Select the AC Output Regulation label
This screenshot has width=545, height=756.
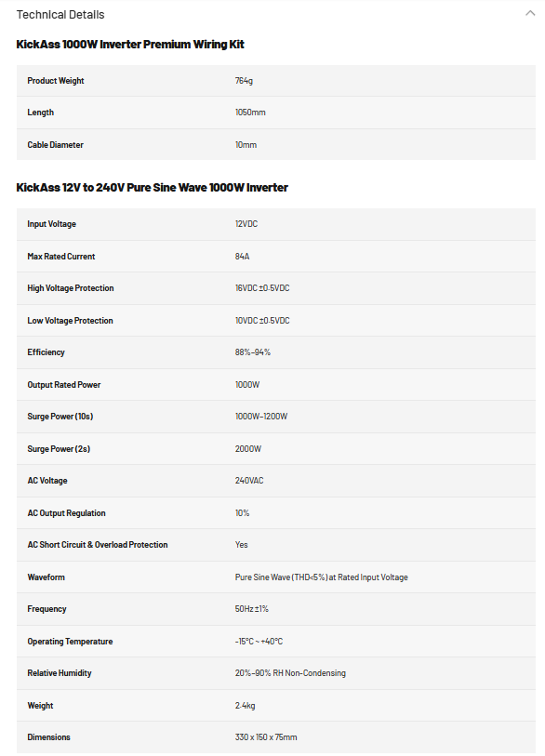67,513
